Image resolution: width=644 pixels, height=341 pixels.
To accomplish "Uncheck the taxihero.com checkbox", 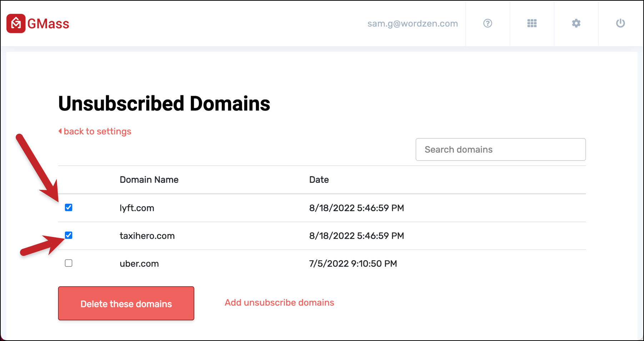I will pyautogui.click(x=69, y=235).
